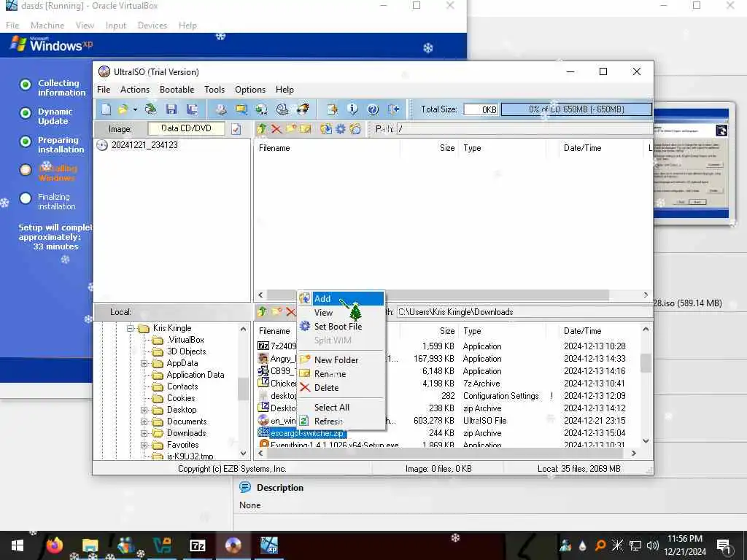The image size is (747, 560).
Task: Choose Select All in context menu
Action: [x=341, y=408]
